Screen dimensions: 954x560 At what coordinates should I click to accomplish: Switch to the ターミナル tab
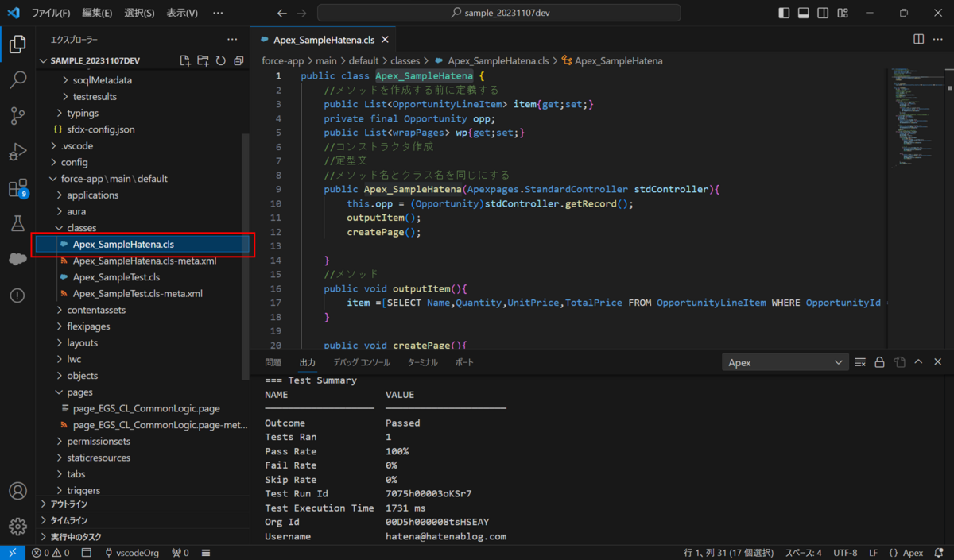click(422, 362)
